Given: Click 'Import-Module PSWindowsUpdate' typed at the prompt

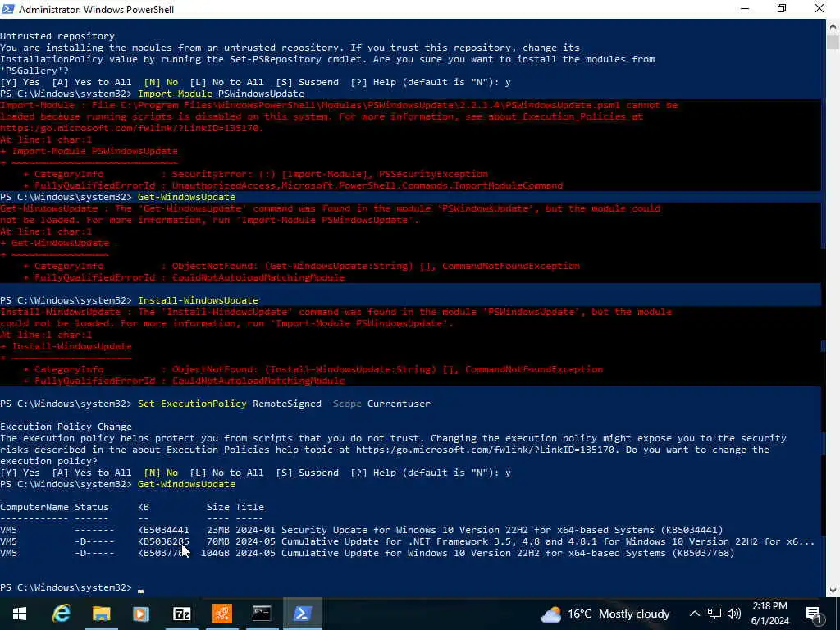Looking at the screenshot, I should (x=221, y=94).
